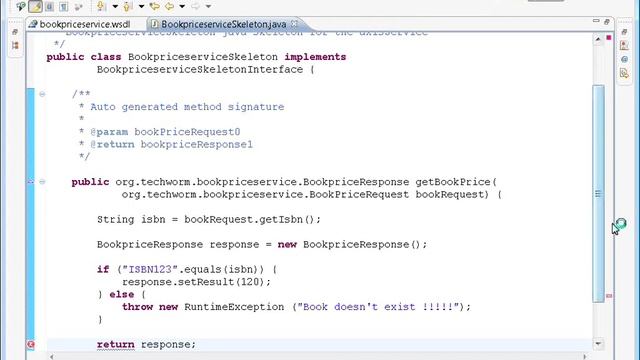Open the Previous Annotation dropdown arrow
Viewport: 640px width, 360px height.
(x=141, y=7)
